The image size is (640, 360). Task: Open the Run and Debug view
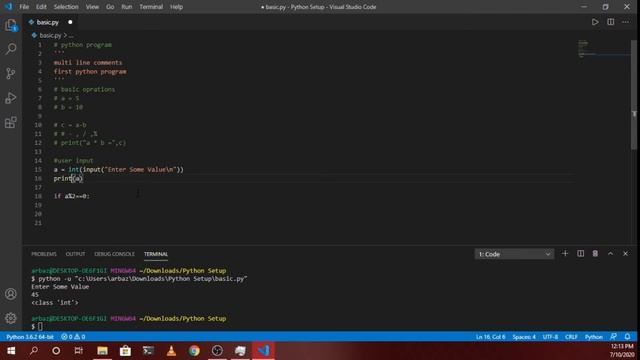pos(11,98)
